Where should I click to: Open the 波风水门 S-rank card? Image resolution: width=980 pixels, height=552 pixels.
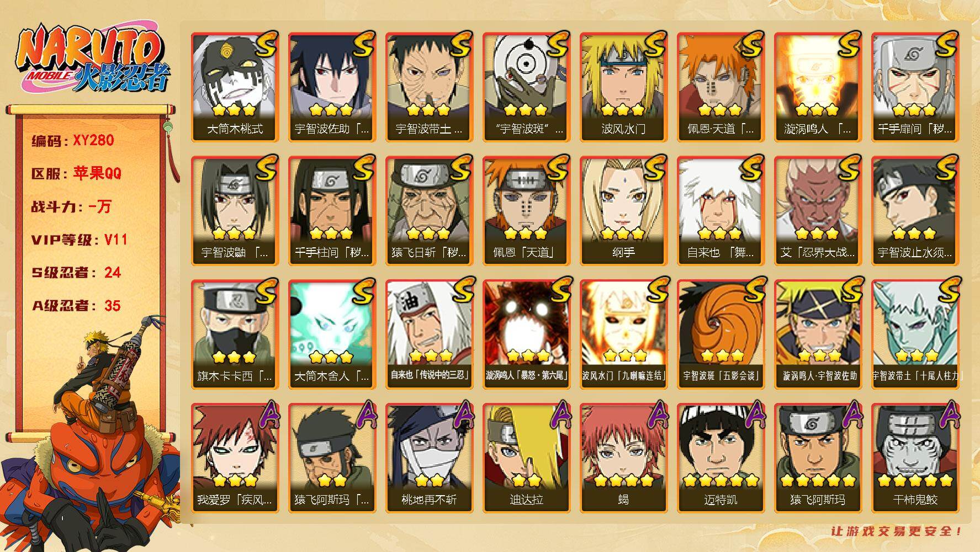[624, 87]
